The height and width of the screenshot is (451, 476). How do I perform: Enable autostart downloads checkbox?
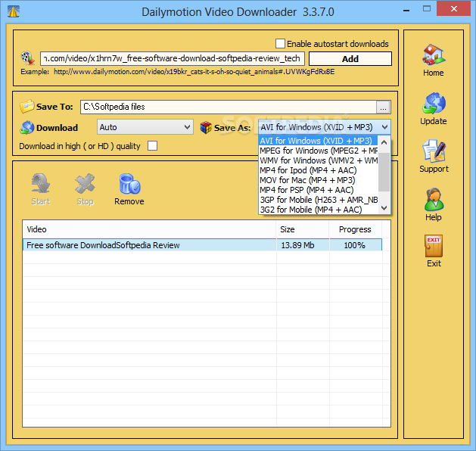point(280,43)
